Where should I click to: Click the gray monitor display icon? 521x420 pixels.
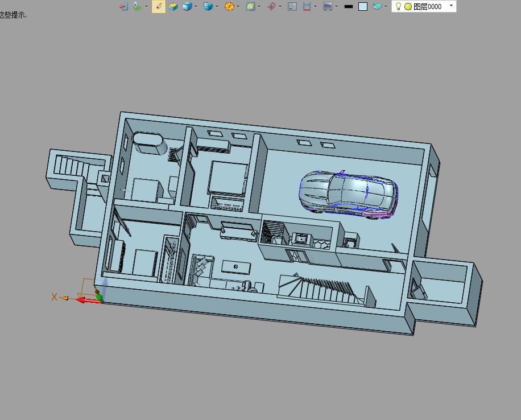(328, 6)
